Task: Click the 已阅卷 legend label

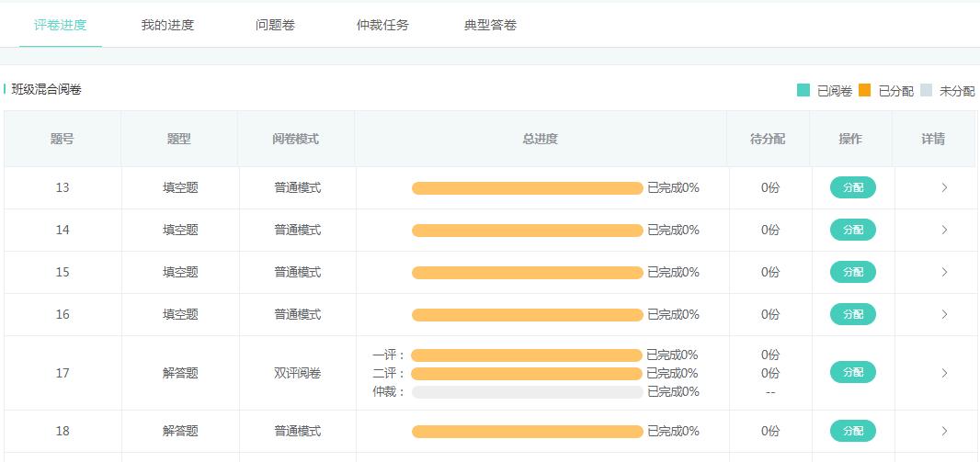Action: pos(835,91)
